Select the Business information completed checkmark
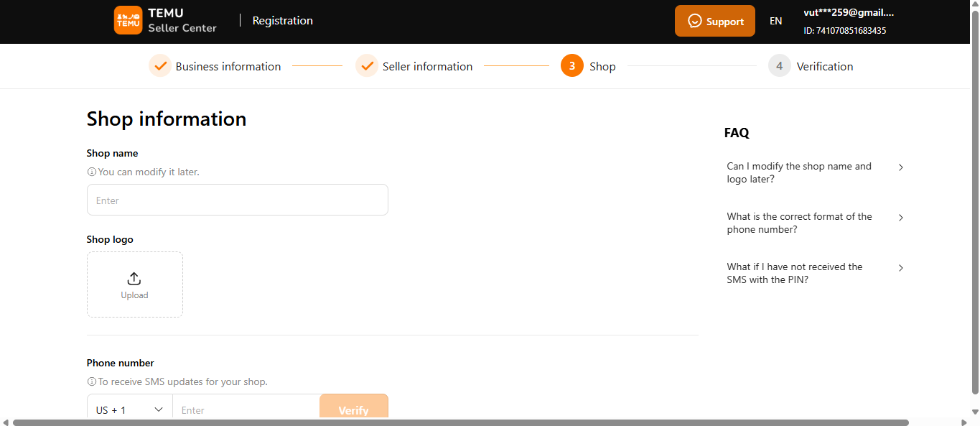980x426 pixels. [x=159, y=65]
